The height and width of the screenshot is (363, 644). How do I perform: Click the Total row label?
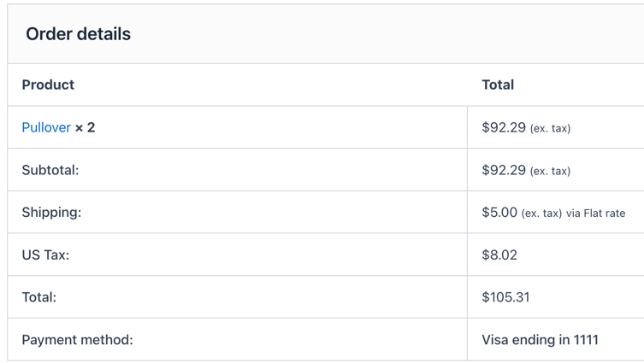click(39, 297)
